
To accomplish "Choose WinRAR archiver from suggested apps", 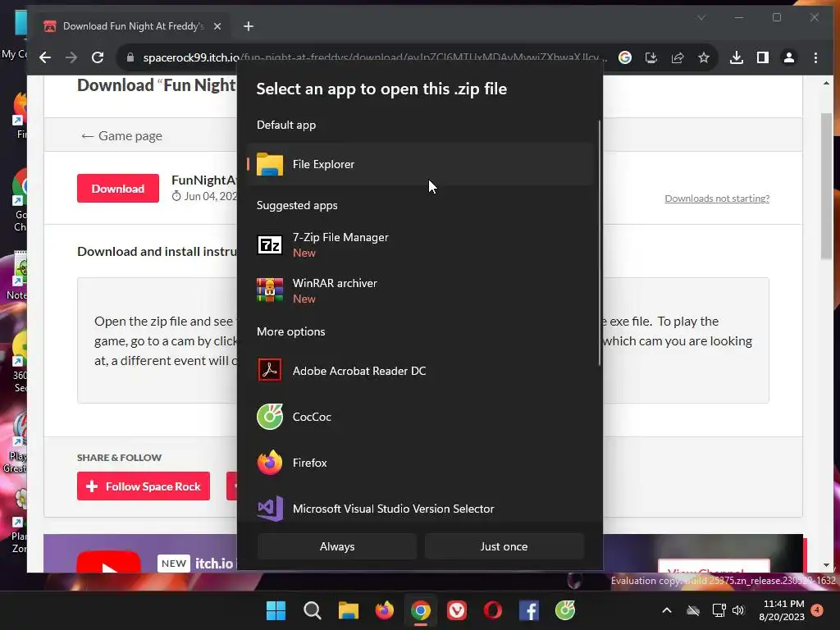I will tap(420, 291).
